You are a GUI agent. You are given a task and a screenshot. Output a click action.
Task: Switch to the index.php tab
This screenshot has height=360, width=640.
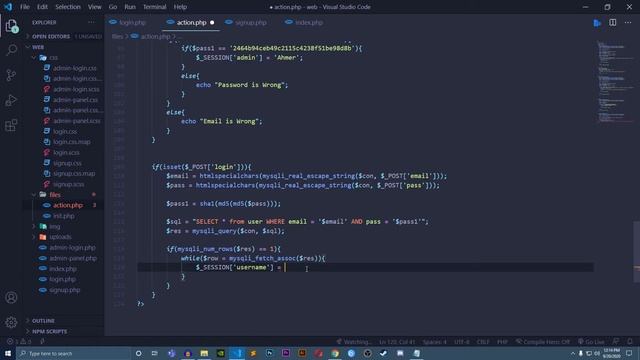pos(309,22)
